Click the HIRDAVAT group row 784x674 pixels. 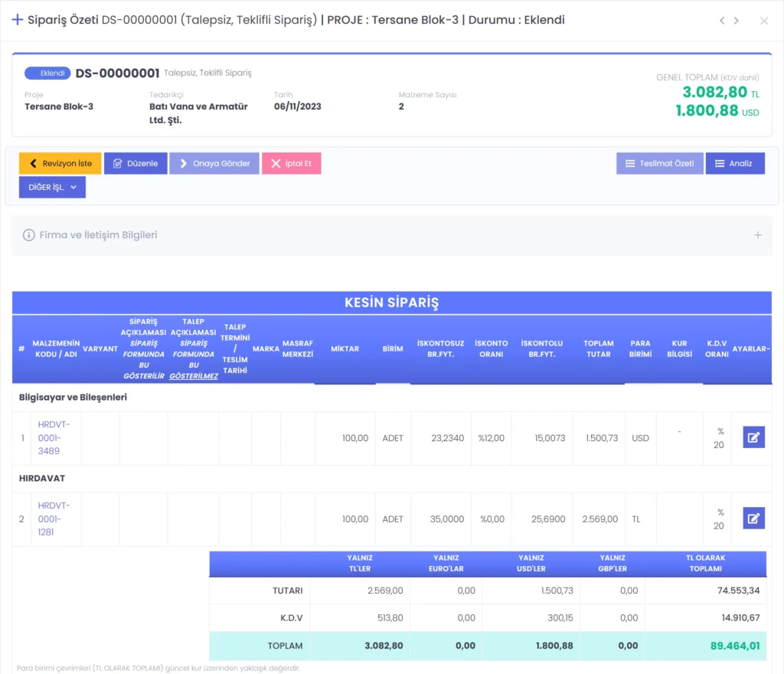click(x=392, y=479)
